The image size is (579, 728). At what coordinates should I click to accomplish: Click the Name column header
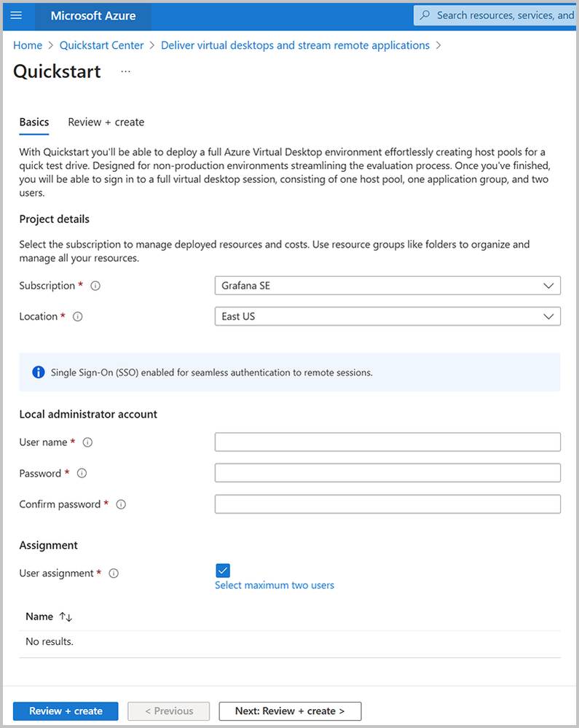pyautogui.click(x=39, y=617)
